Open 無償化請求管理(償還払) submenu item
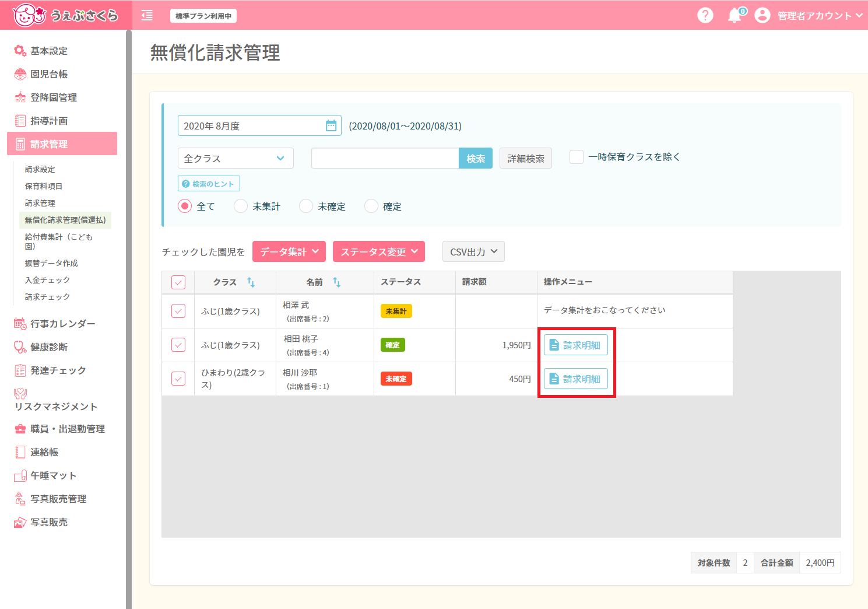The height and width of the screenshot is (609, 868). [65, 220]
